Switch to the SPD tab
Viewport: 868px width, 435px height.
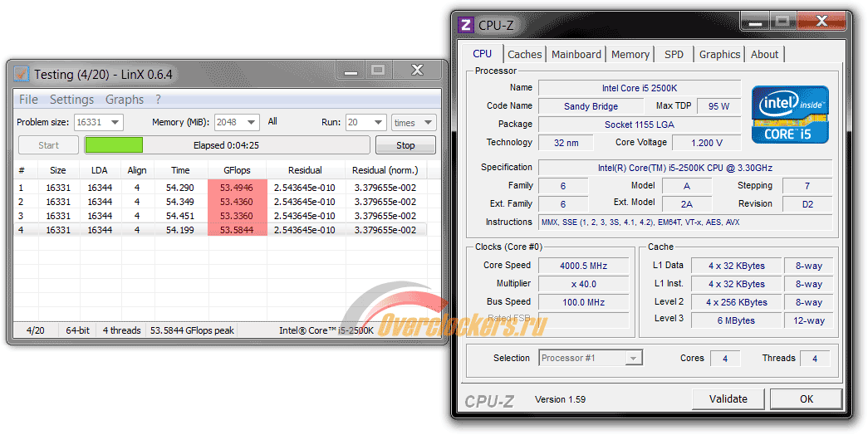click(674, 54)
